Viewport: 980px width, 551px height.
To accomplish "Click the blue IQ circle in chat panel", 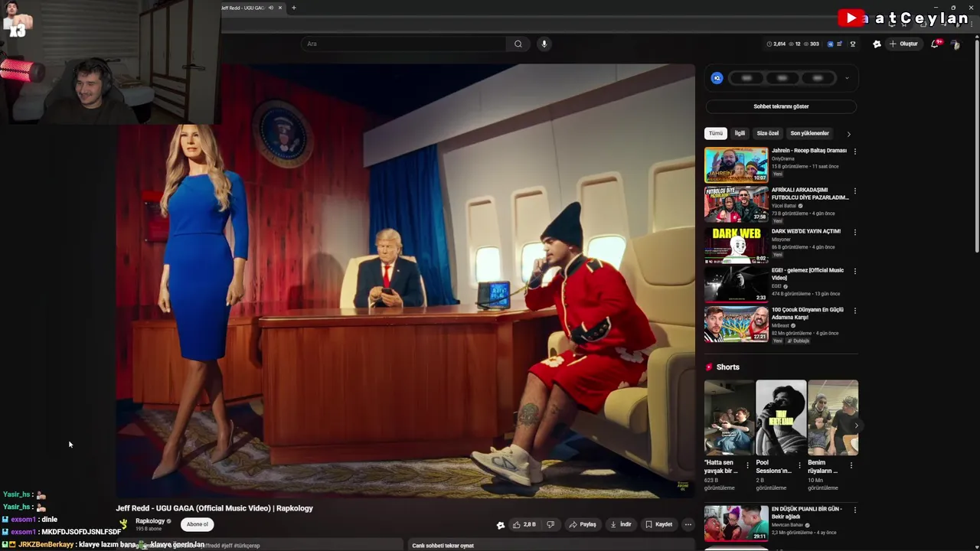I will point(717,78).
